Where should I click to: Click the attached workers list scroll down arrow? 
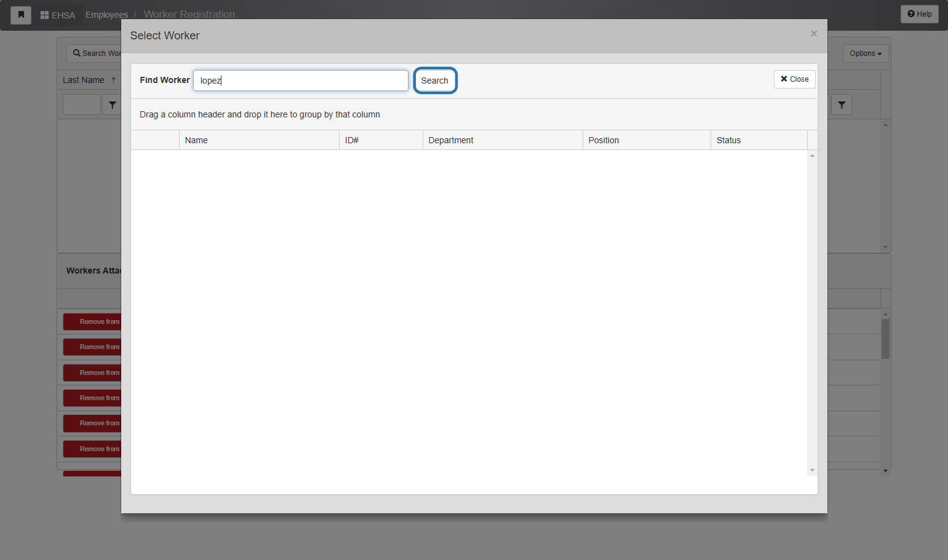886,471
